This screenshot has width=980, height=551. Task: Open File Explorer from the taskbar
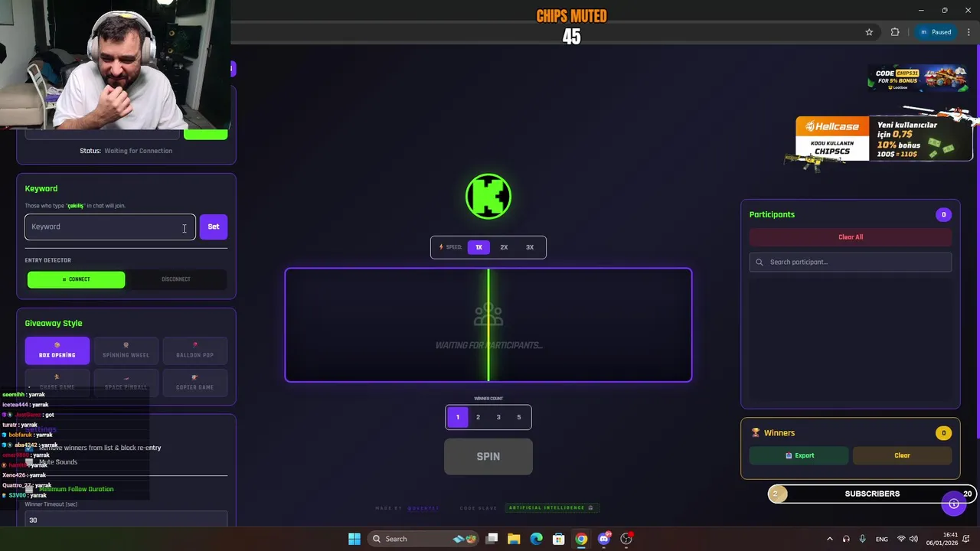pos(514,539)
